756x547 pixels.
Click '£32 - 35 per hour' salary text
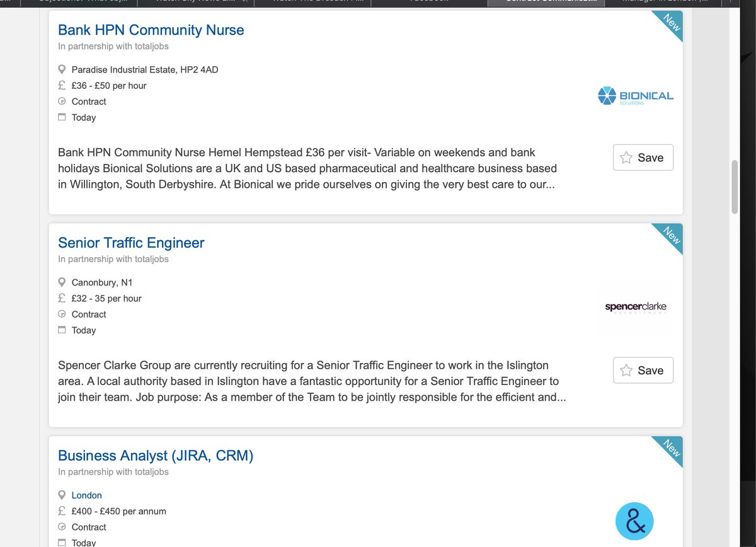[x=106, y=299]
